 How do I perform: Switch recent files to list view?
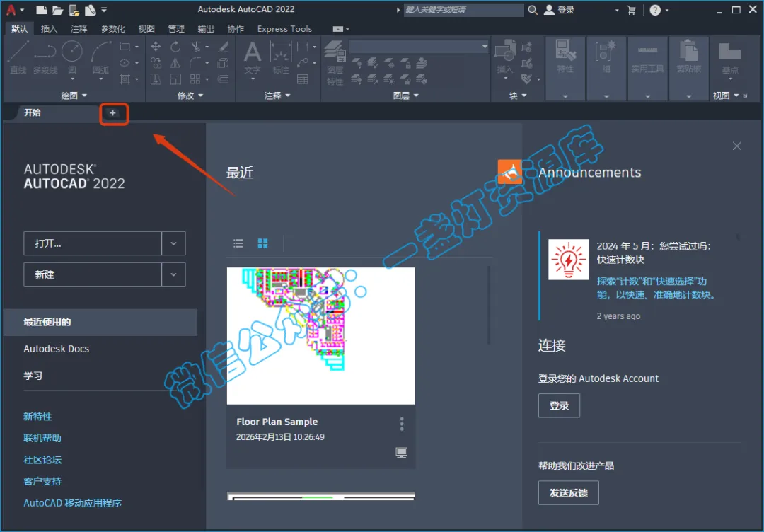click(x=238, y=243)
